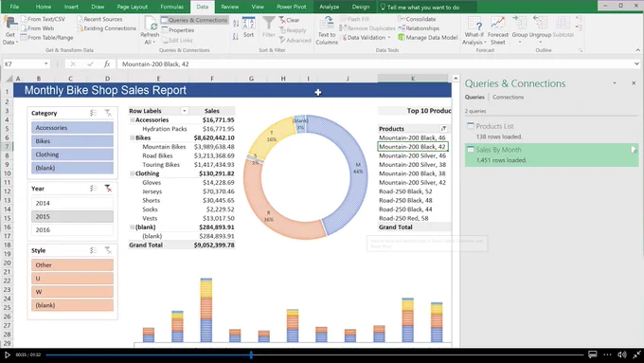Image resolution: width=644 pixels, height=363 pixels.
Task: Select Clothing in Category slicer
Action: (x=72, y=154)
